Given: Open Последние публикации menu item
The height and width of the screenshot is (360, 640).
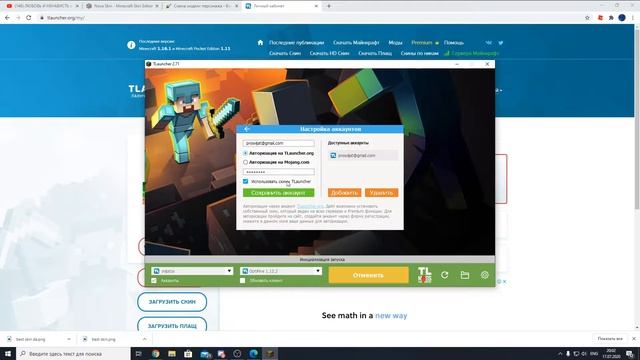Looking at the screenshot, I should (296, 42).
